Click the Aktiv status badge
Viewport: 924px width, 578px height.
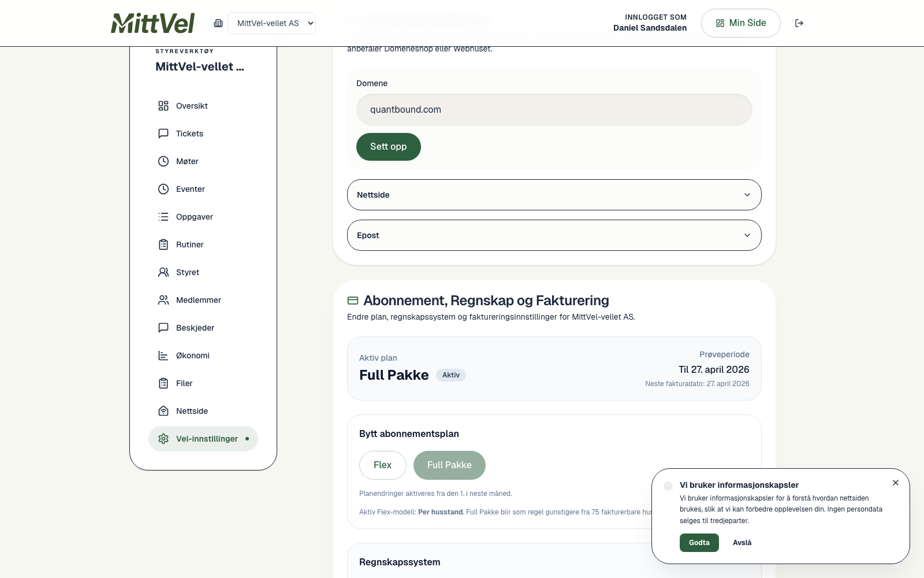point(451,375)
